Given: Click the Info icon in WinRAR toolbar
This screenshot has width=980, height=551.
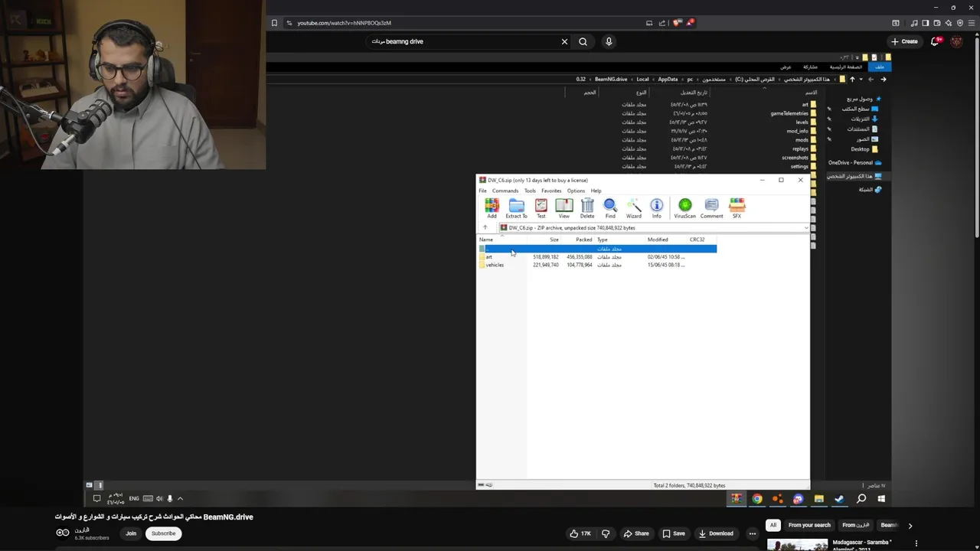Looking at the screenshot, I should (656, 208).
